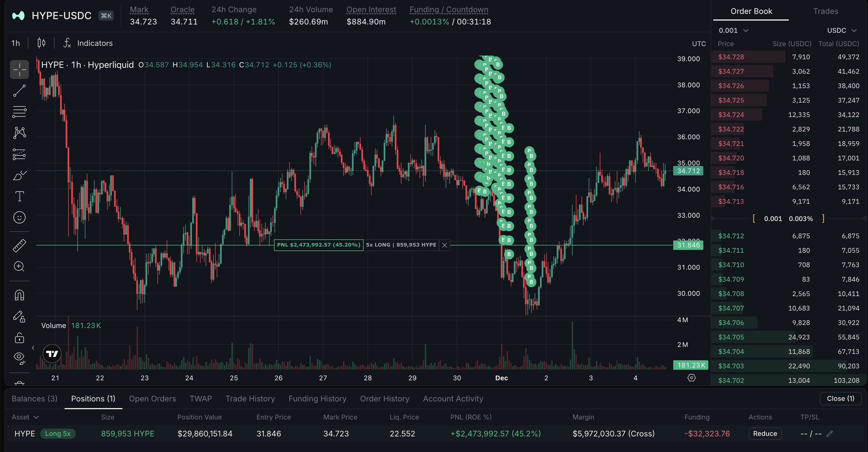Click the Long 5x leverage badge

[x=58, y=434]
